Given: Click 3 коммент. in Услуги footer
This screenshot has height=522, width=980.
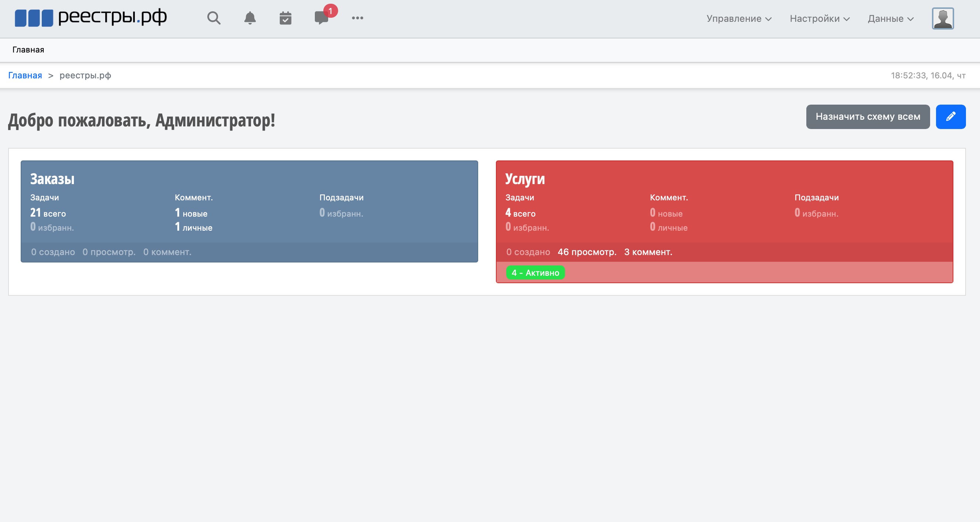Looking at the screenshot, I should (x=648, y=252).
